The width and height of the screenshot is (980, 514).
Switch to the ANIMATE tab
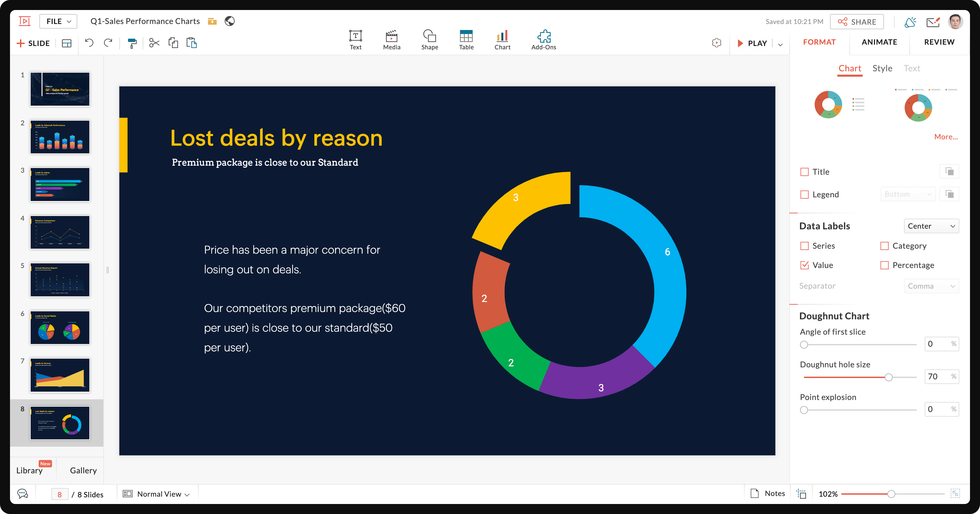tap(879, 42)
